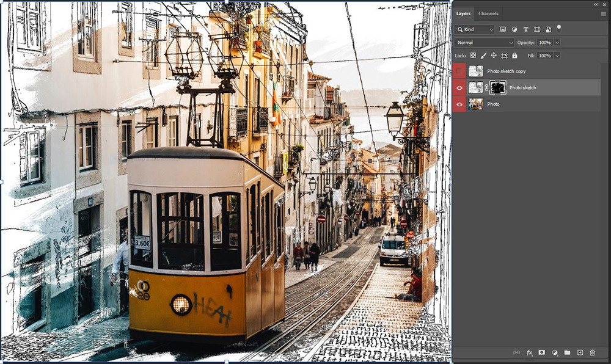The image size is (611, 364).
Task: Create a new layer group folder
Action: click(568, 352)
